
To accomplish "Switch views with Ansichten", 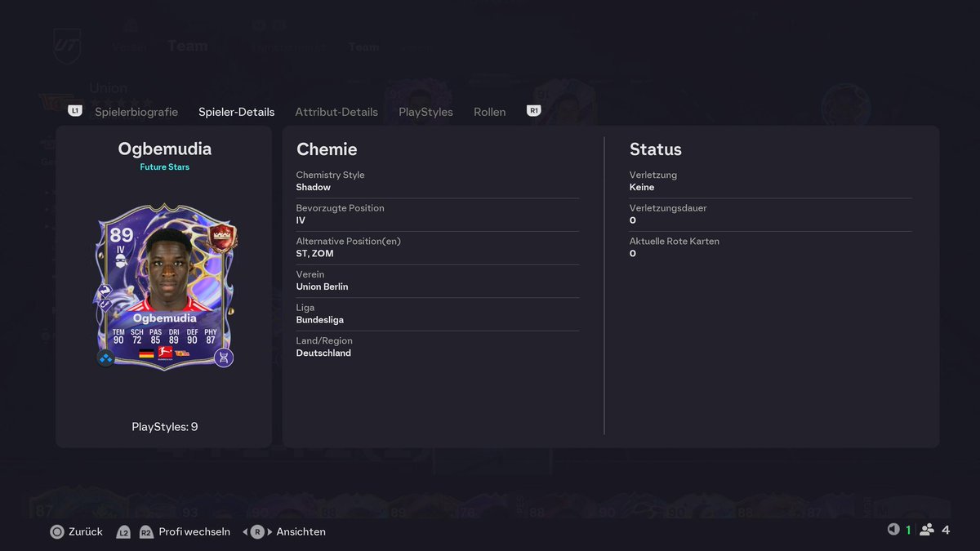I will 301,531.
